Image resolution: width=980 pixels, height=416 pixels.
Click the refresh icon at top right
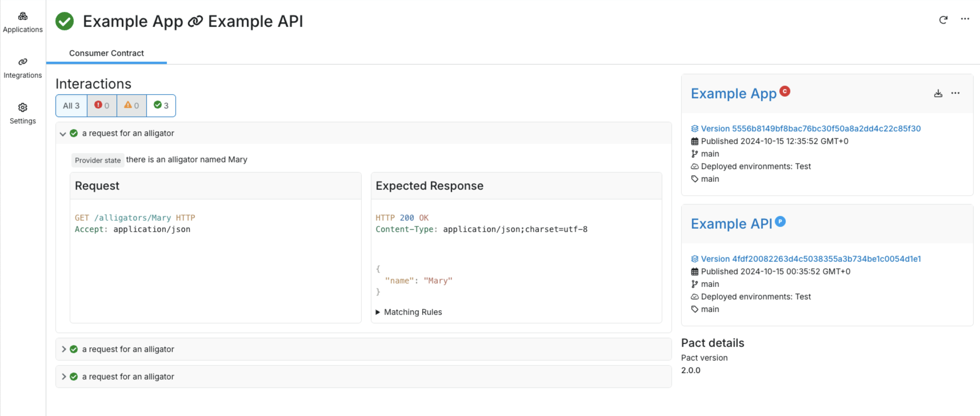(943, 20)
